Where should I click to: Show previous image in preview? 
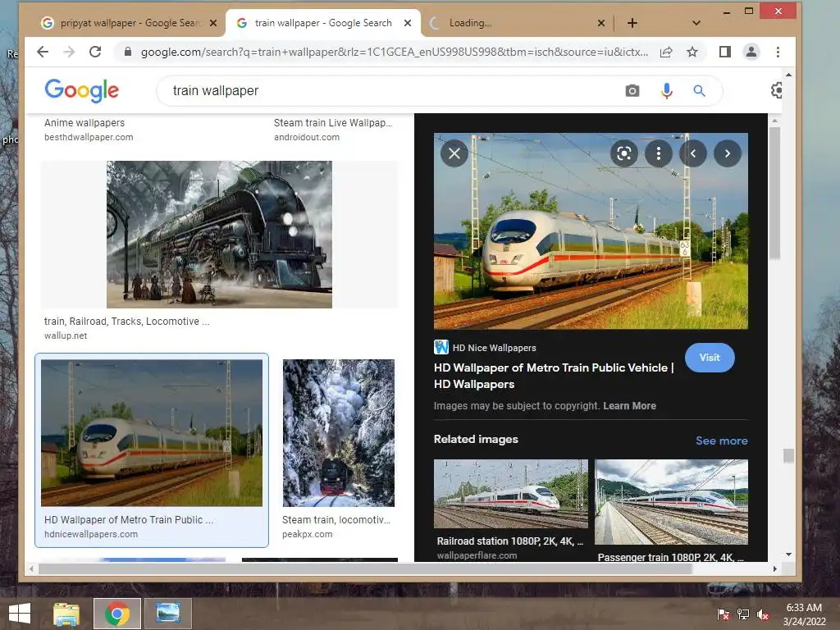click(x=692, y=153)
